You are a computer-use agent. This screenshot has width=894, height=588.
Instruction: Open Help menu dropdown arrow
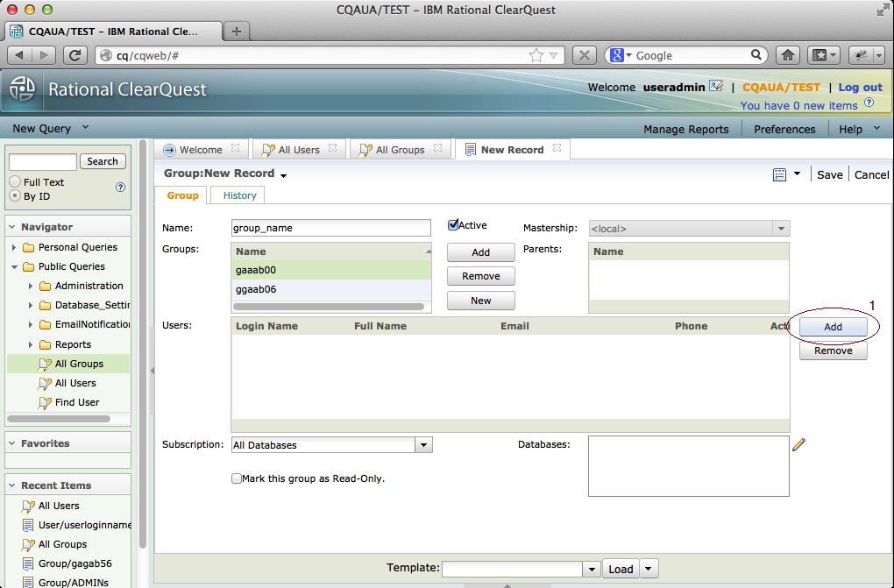[876, 128]
